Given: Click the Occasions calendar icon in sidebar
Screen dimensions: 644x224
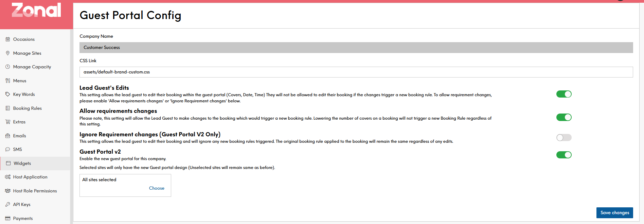Looking at the screenshot, I should click(8, 39).
